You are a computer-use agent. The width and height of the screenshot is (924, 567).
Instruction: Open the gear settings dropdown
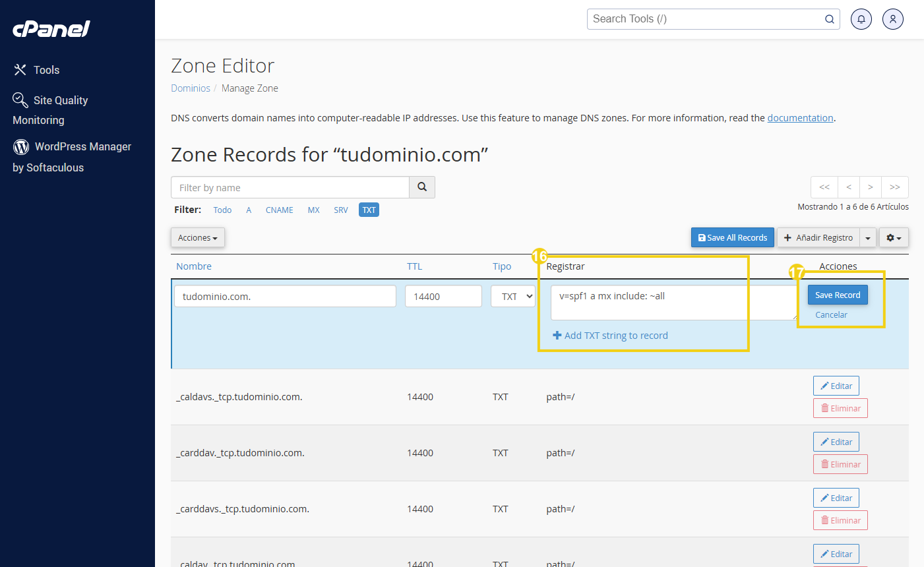coord(894,237)
